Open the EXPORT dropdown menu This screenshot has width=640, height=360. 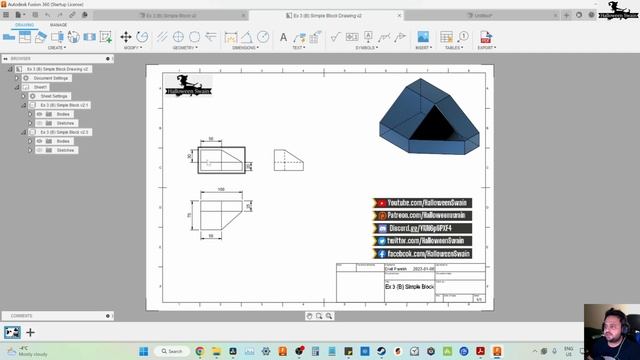pos(487,48)
